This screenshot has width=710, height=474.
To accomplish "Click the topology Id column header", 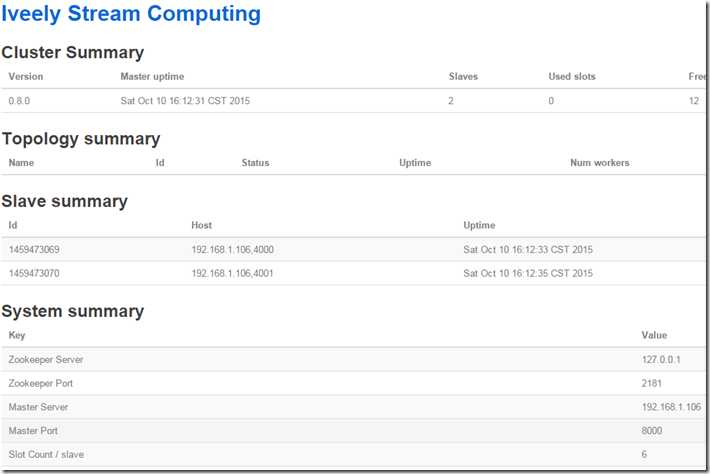I will tap(160, 163).
